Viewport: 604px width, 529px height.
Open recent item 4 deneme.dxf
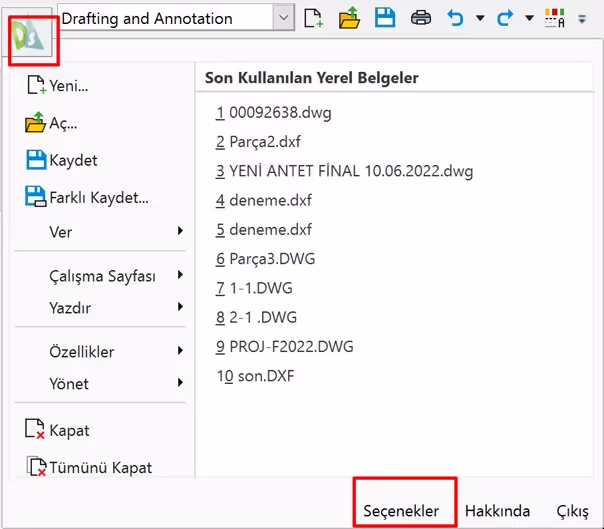coord(263,200)
